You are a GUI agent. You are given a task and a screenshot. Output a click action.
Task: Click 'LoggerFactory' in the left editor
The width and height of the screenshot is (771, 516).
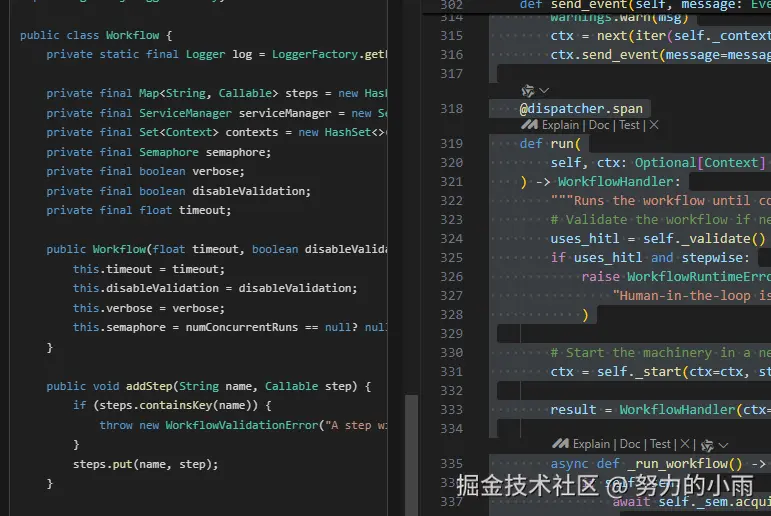click(x=315, y=54)
